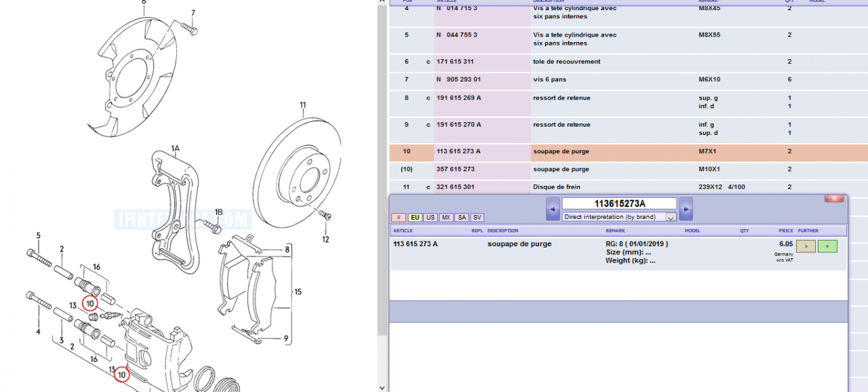Enable the MX market option

coord(446,218)
